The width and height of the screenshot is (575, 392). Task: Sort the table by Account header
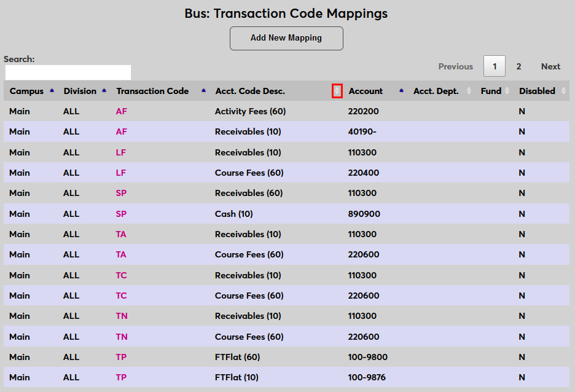[x=366, y=90]
